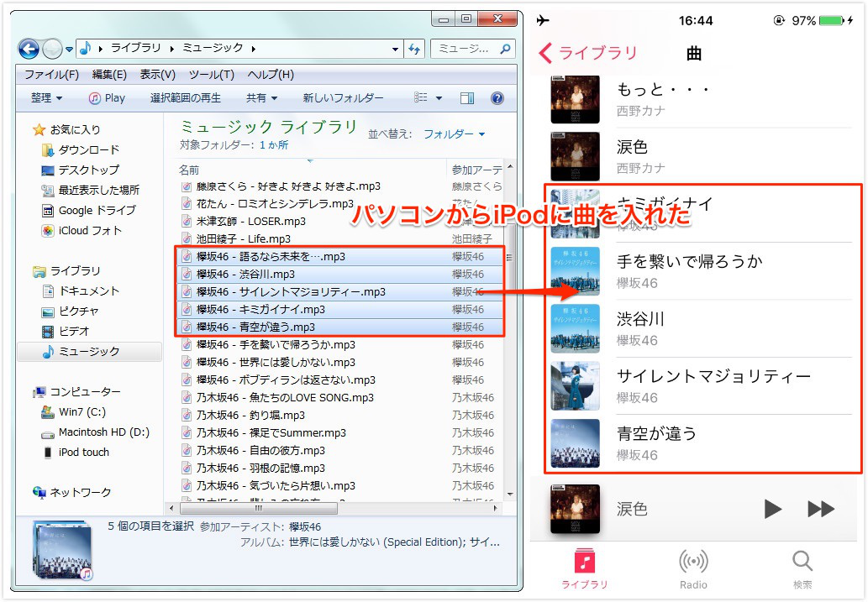This screenshot has width=868, height=602.
Task: Open the 共有 dropdown
Action: click(261, 98)
